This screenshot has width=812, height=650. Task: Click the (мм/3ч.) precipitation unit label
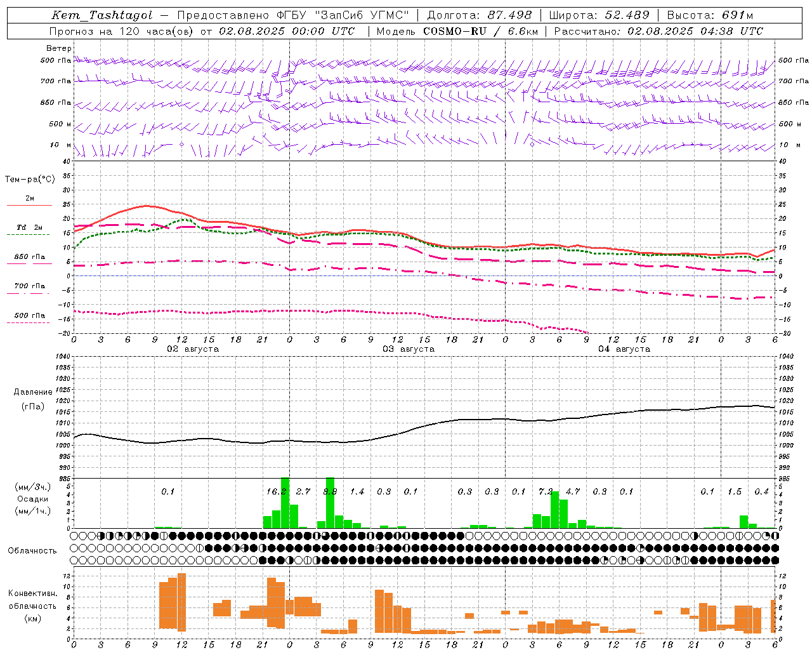33,487
